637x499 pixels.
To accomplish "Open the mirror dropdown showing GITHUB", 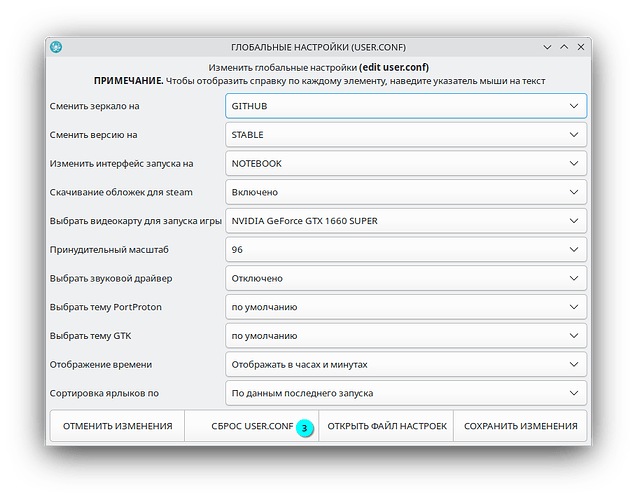I will tap(405, 106).
